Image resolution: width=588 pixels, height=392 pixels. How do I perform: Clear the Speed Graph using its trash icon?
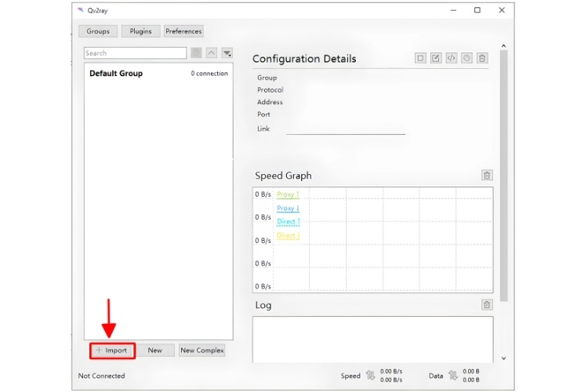487,175
